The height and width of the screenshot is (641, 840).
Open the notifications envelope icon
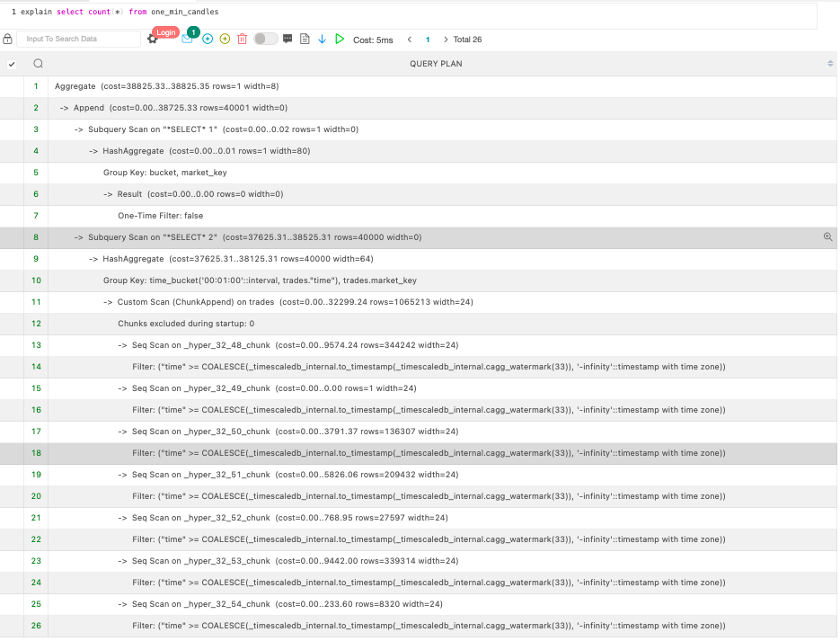186,40
